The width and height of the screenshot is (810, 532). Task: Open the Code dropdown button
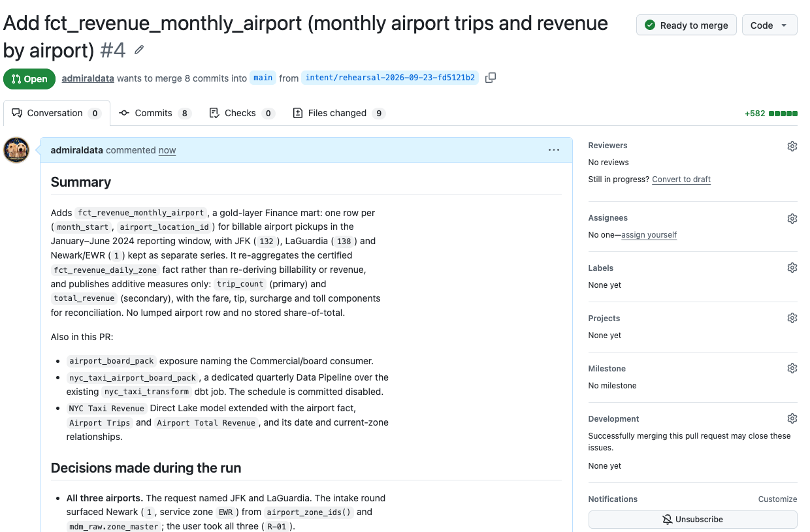[x=769, y=25]
